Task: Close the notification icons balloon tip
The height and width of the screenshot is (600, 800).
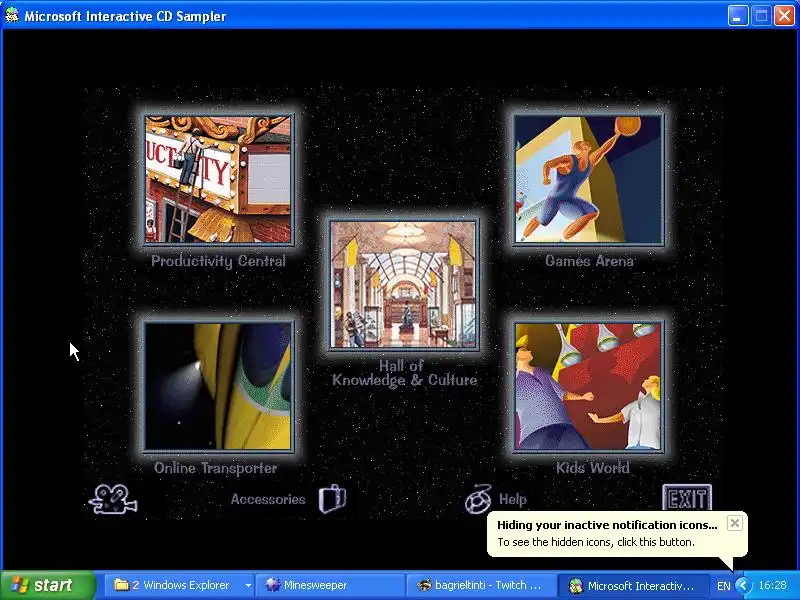Action: [x=735, y=523]
